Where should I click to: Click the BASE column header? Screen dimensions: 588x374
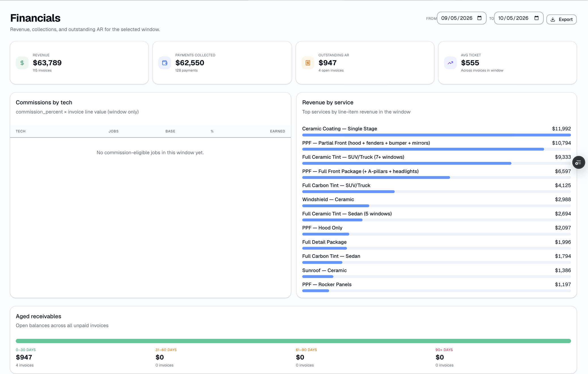tap(170, 131)
